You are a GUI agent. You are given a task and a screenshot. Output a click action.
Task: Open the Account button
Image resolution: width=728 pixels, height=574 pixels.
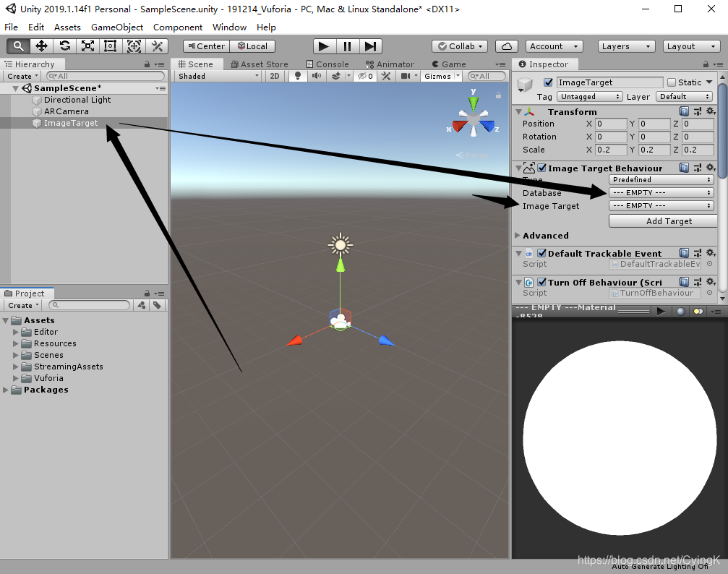point(554,46)
